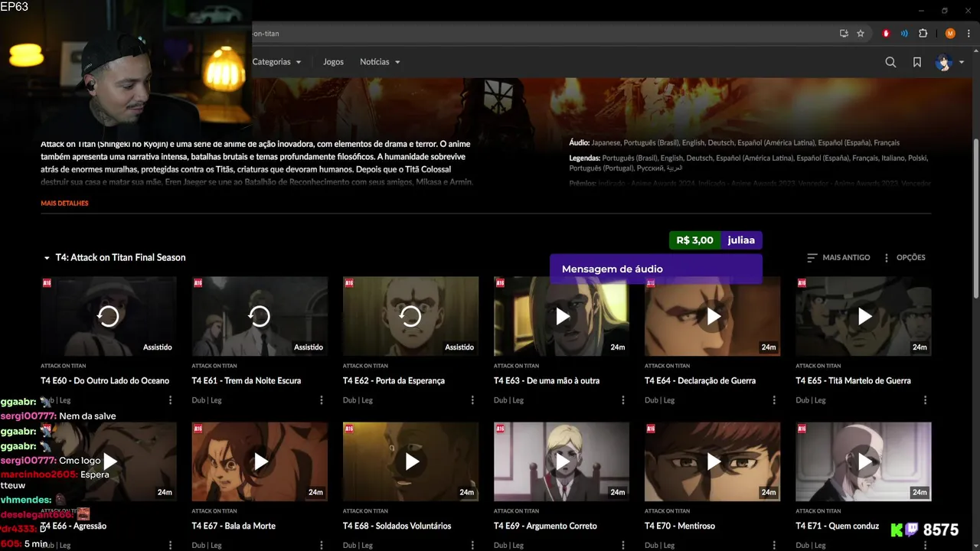The height and width of the screenshot is (551, 980).
Task: Open options menu for episode E61
Action: click(321, 400)
